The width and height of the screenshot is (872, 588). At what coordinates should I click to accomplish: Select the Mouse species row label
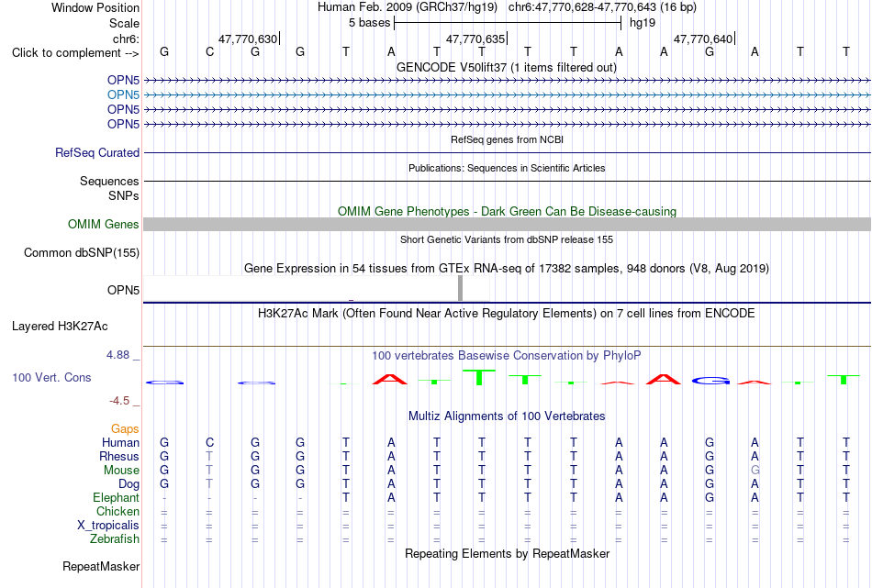point(121,471)
